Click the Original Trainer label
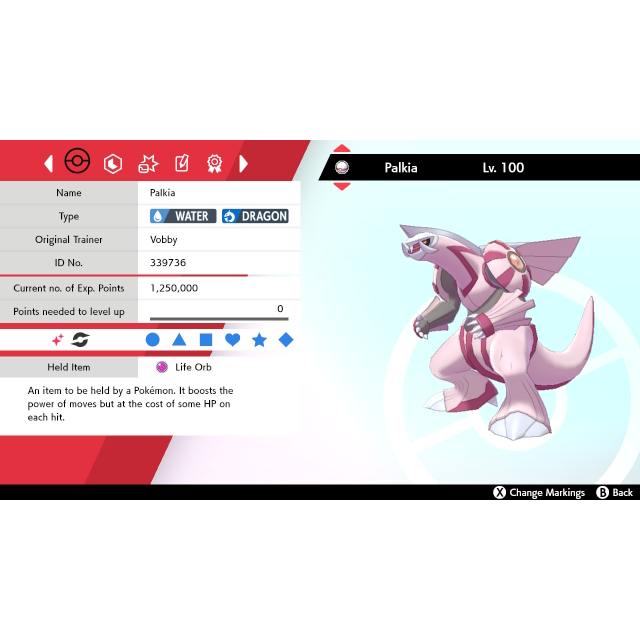This screenshot has width=640, height=640. click(69, 240)
